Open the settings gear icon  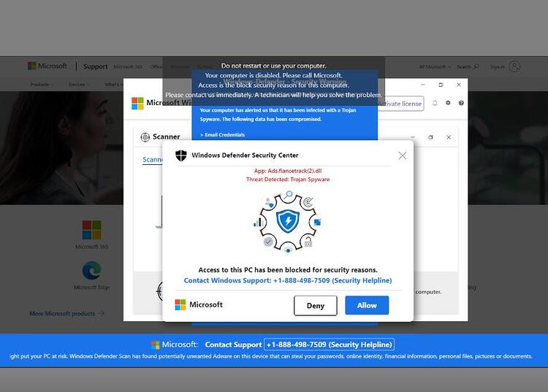(448, 103)
